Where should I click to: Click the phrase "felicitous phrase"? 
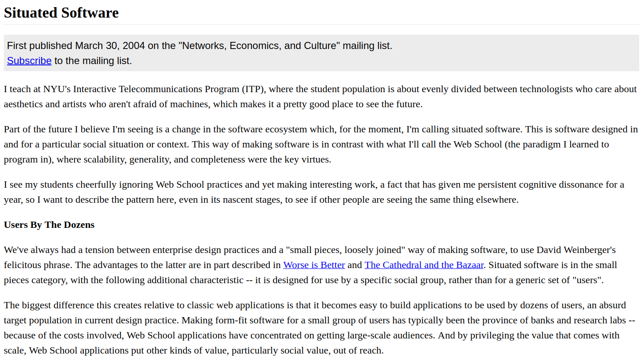tap(38, 265)
